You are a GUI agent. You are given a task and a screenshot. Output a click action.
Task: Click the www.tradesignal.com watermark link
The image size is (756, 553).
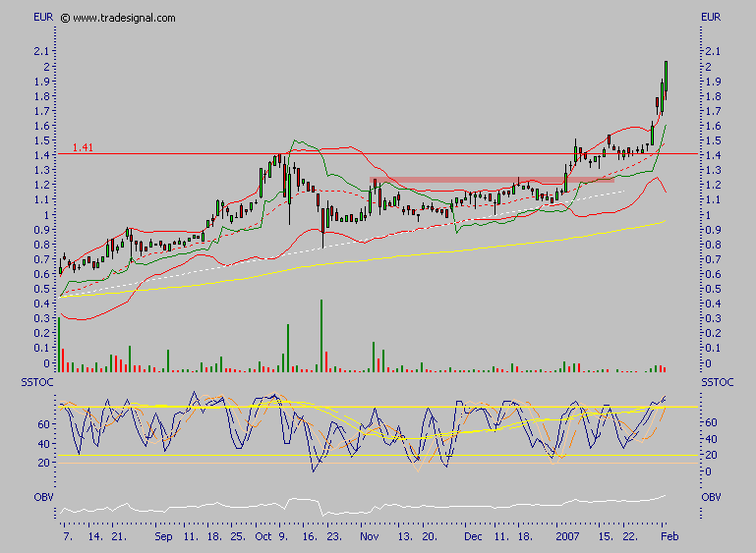pos(125,18)
